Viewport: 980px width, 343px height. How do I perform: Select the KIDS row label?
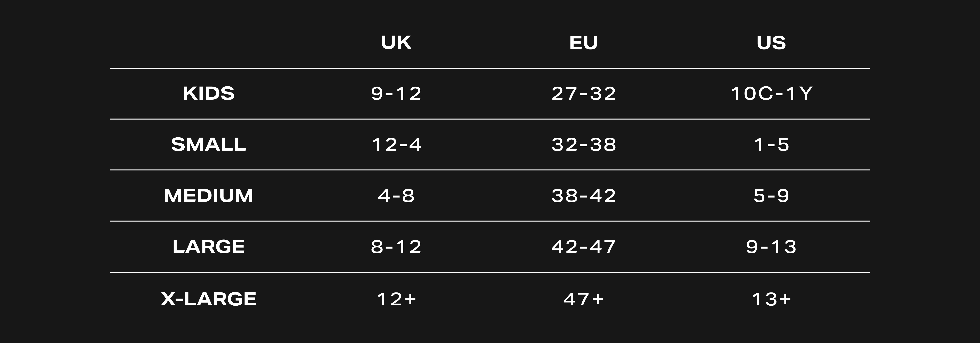[x=208, y=94]
